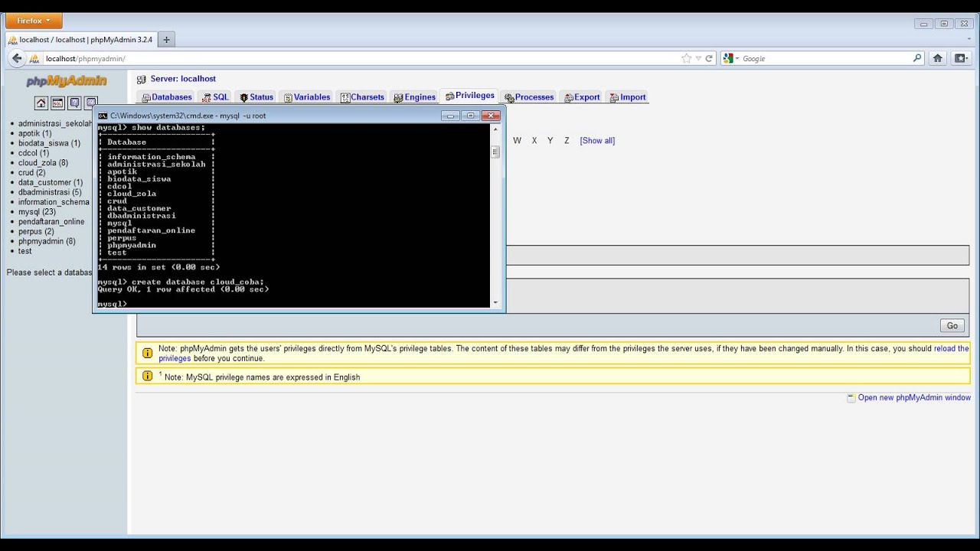This screenshot has width=980, height=551.
Task: Open the Import tab
Action: (628, 97)
